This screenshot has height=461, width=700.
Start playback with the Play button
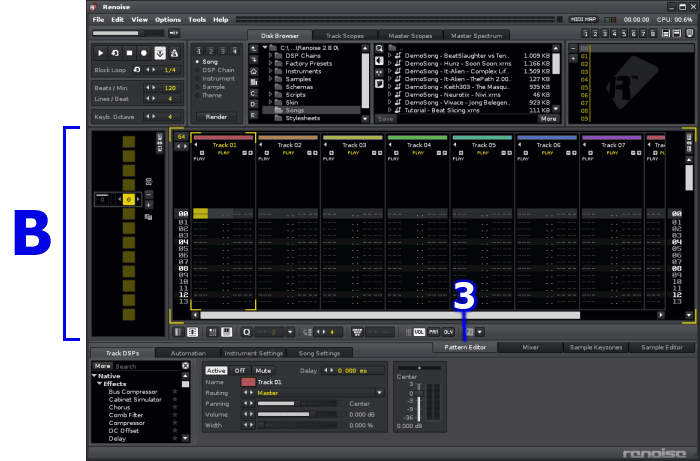[x=100, y=53]
